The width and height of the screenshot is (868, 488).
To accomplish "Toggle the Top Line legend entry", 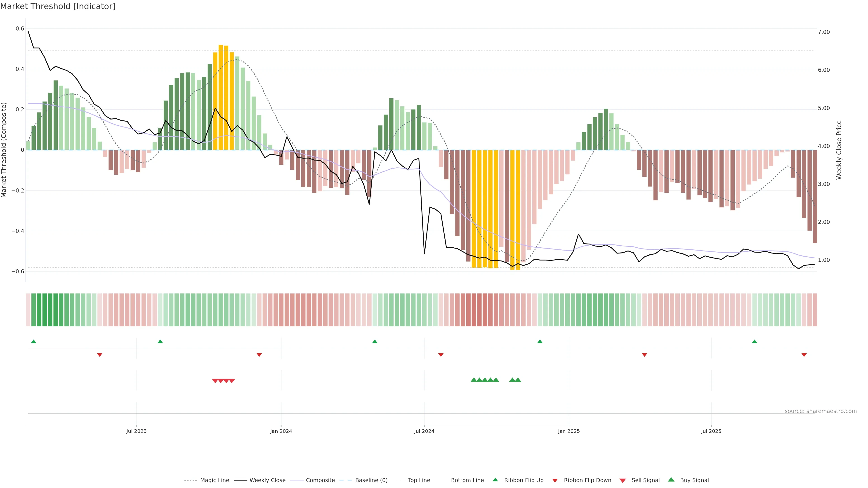I will (x=419, y=480).
